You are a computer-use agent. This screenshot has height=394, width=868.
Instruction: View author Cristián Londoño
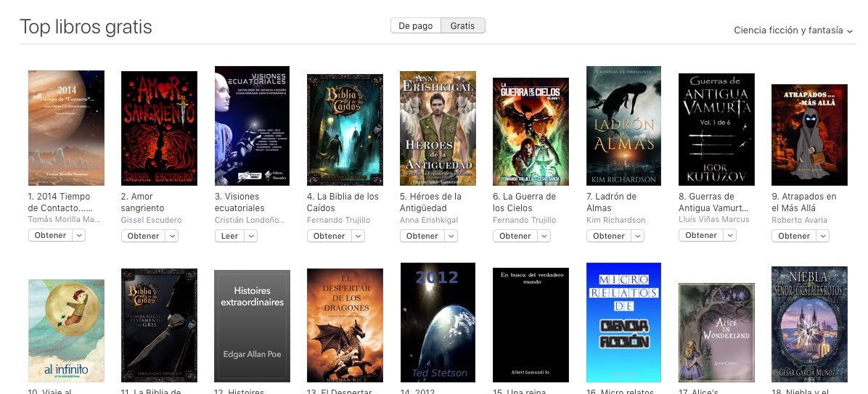click(250, 220)
